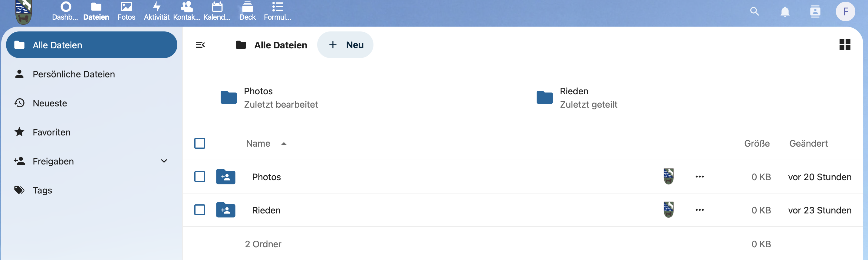Sort files by Name column
The width and height of the screenshot is (868, 260).
point(258,144)
